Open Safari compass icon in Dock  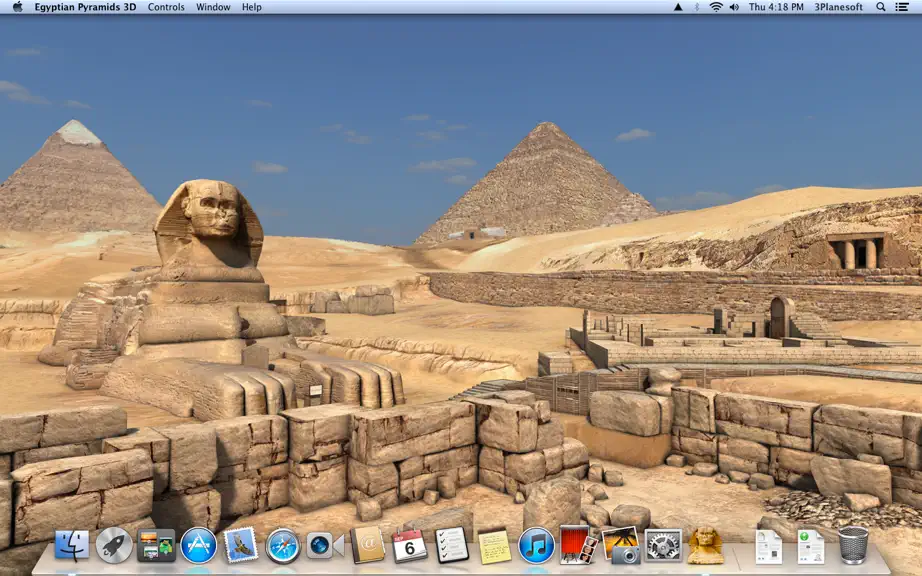point(283,545)
